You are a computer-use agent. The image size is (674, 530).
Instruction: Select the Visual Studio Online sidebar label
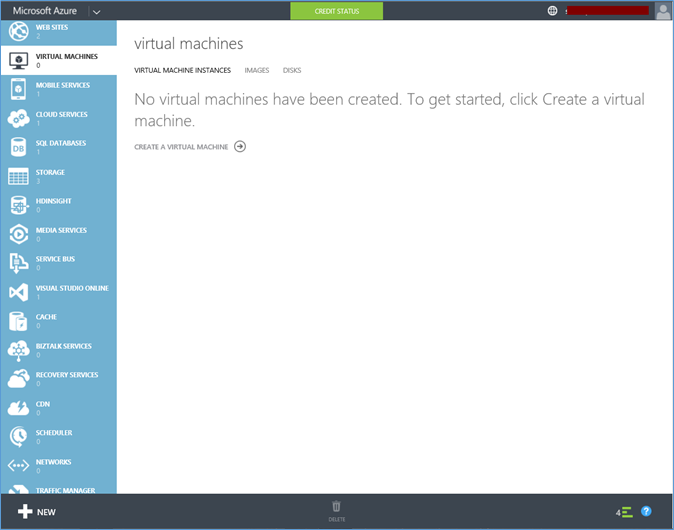click(x=72, y=288)
